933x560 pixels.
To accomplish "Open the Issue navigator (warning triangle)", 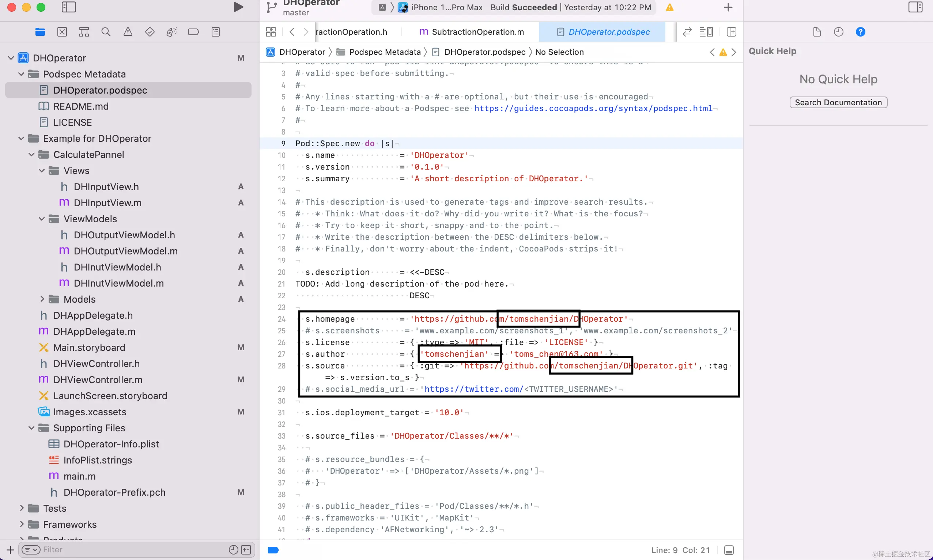I will click(x=128, y=32).
